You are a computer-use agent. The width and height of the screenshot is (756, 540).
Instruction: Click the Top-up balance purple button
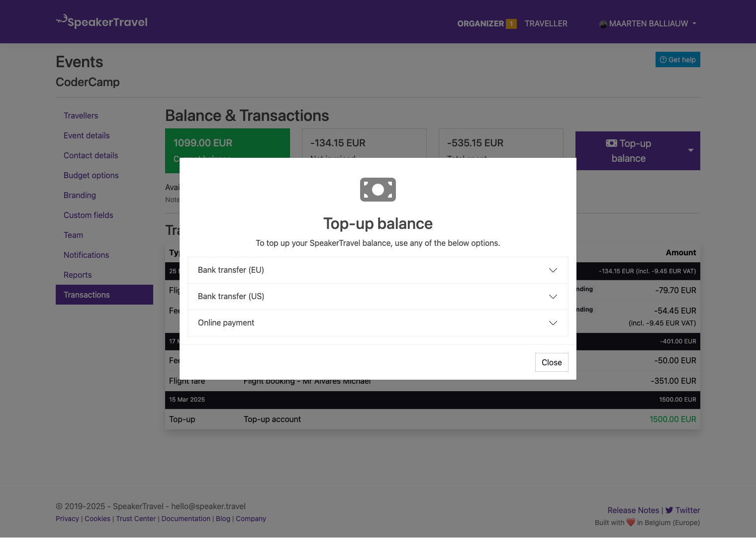pyautogui.click(x=628, y=151)
